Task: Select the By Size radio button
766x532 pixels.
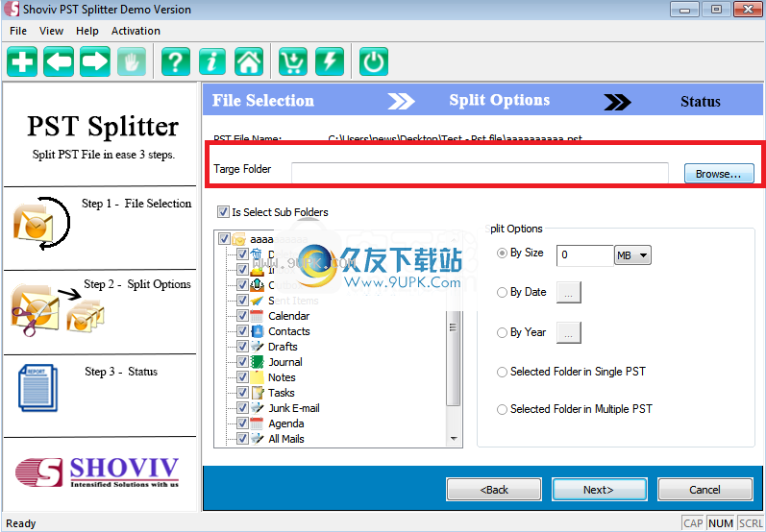Action: [x=502, y=254]
